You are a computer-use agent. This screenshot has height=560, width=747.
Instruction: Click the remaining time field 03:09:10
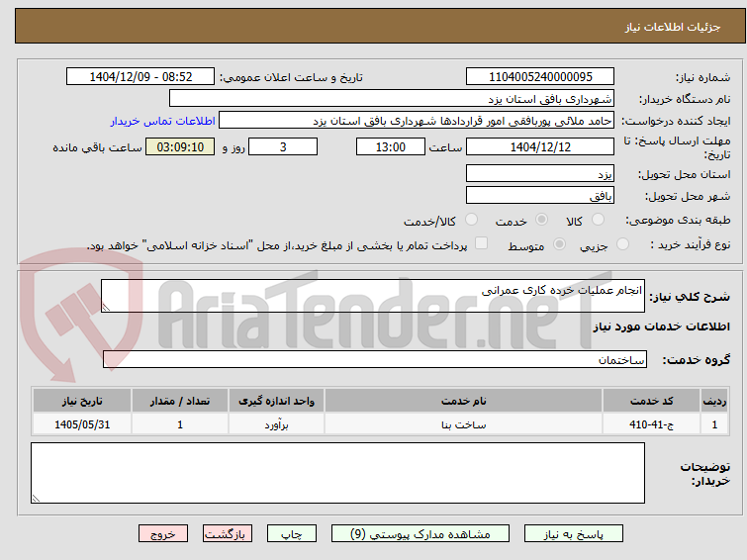[180, 146]
